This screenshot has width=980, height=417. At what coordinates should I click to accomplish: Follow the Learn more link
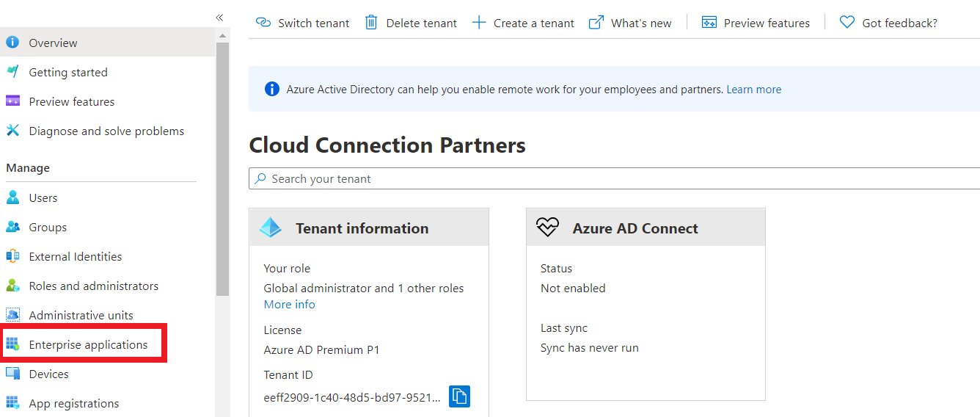click(x=753, y=90)
